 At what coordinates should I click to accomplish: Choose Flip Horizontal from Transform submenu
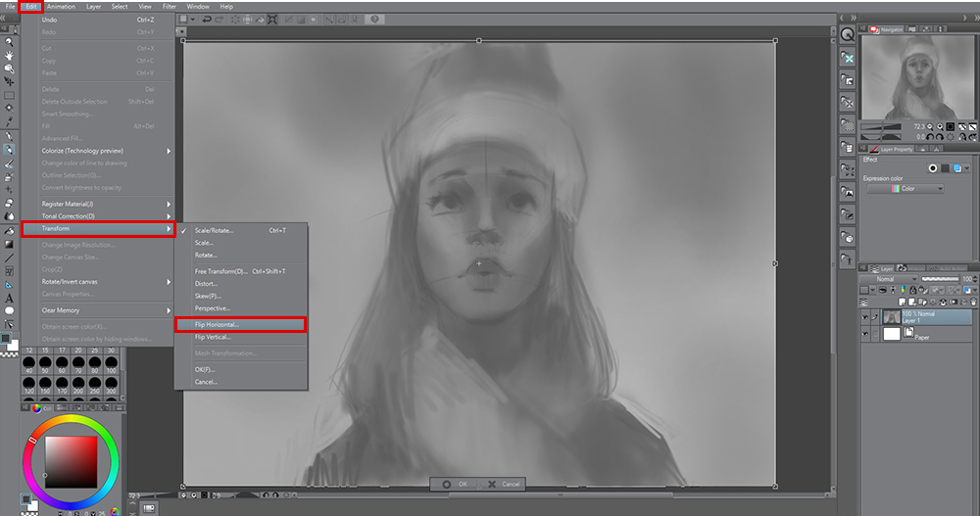[241, 324]
